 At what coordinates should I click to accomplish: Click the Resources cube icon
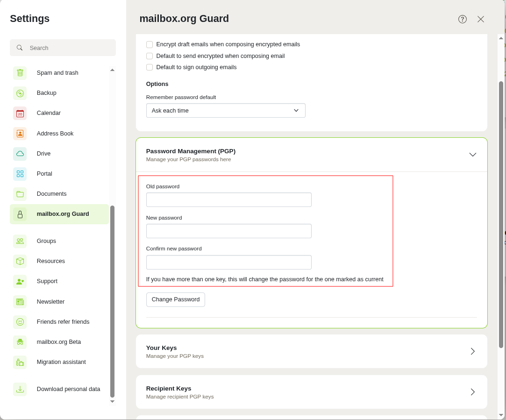click(20, 261)
